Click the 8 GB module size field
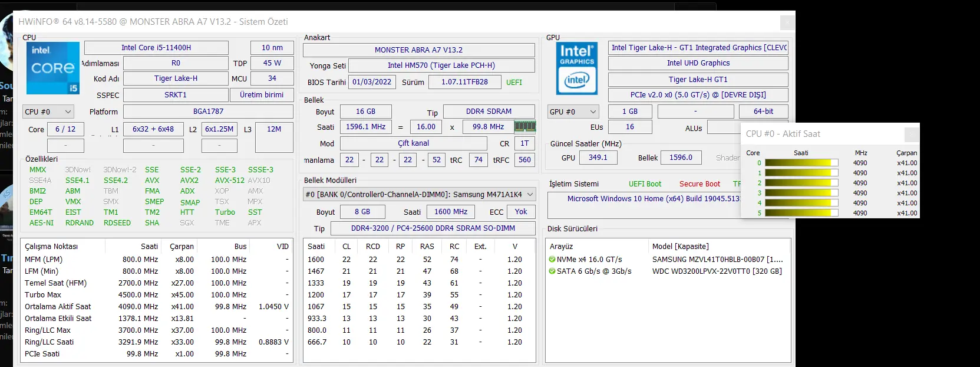 pos(362,212)
